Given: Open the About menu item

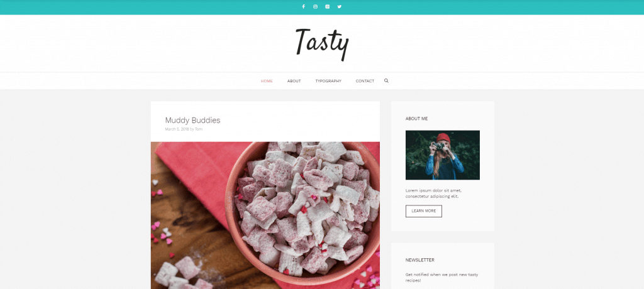Looking at the screenshot, I should (294, 81).
